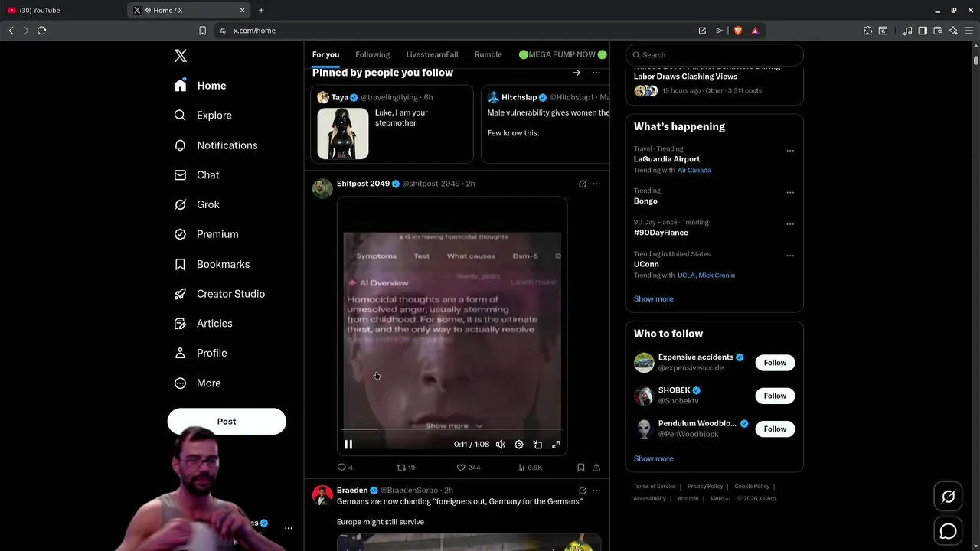Image resolution: width=980 pixels, height=551 pixels.
Task: Repost the Shitpost 2049 post
Action: click(x=406, y=467)
